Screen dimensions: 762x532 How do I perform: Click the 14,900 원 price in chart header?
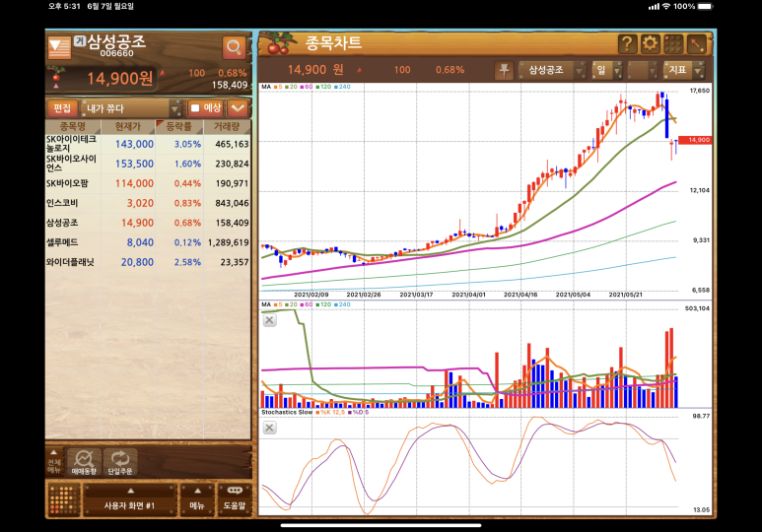click(315, 70)
